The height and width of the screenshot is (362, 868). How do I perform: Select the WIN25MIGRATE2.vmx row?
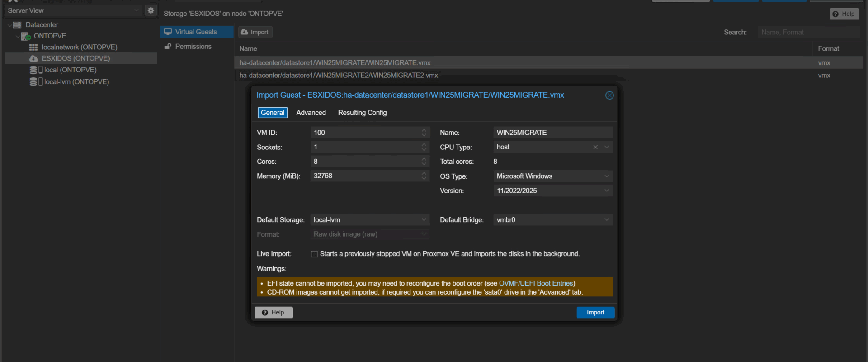549,75
